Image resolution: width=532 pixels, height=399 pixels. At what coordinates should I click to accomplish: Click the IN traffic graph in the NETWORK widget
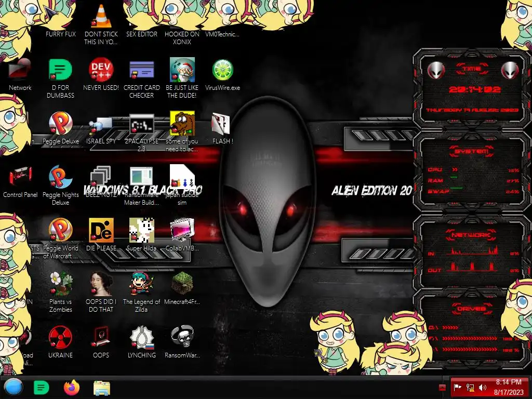[473, 251]
